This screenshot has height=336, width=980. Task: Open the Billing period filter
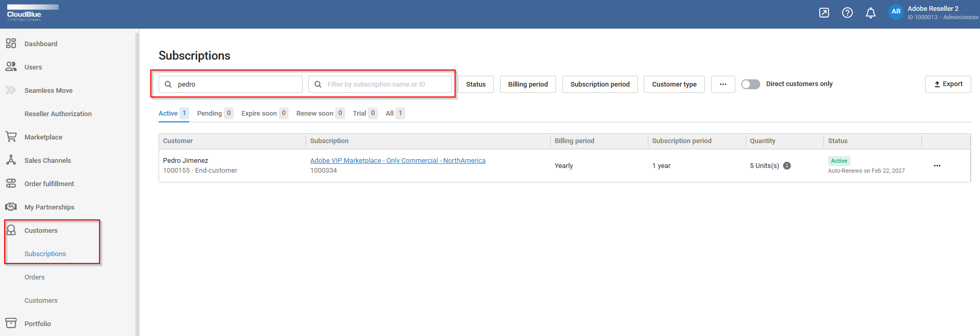point(528,84)
